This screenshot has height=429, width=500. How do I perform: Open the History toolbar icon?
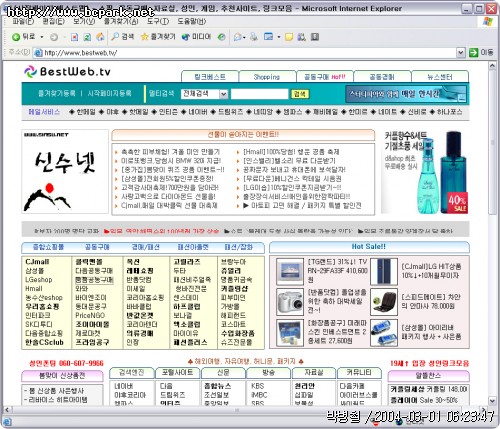221,37
